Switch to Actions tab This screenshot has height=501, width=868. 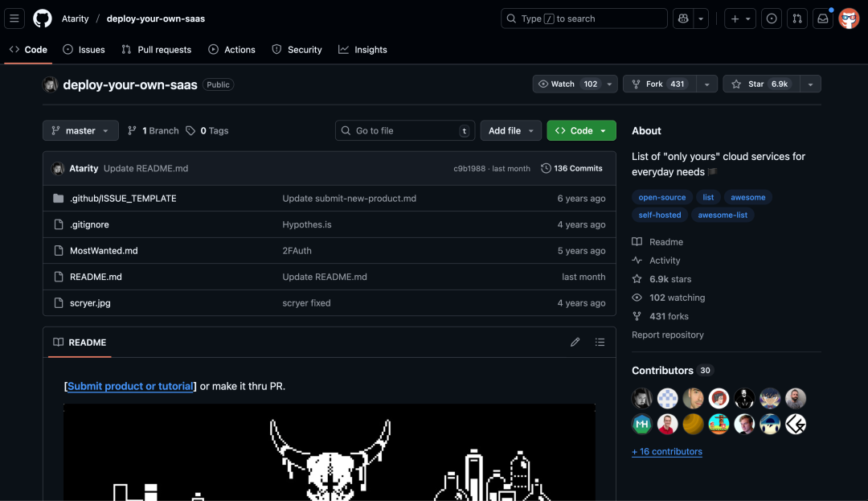[x=232, y=49]
